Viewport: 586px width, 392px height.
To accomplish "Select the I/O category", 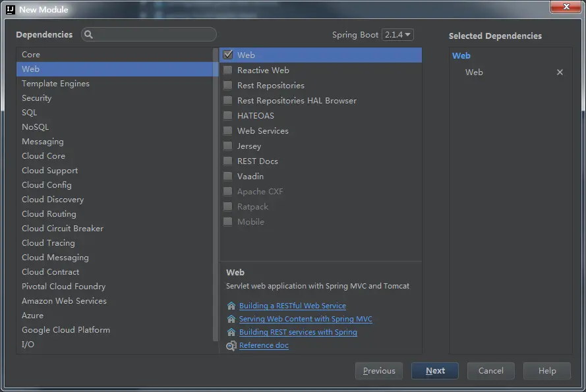I will (x=114, y=344).
